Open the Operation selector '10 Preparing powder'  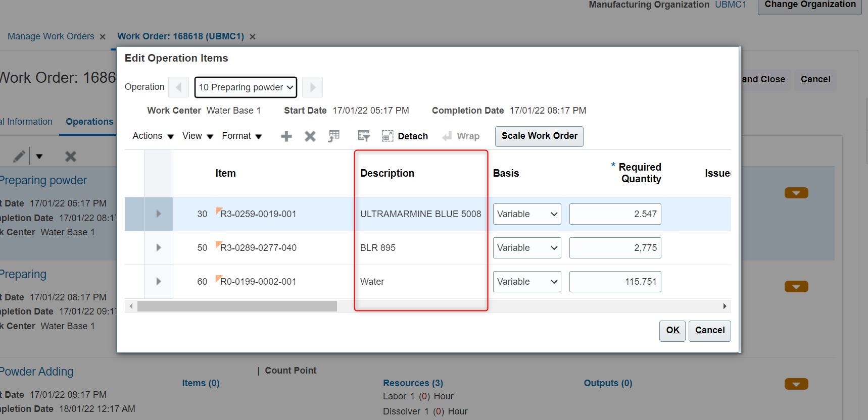[246, 87]
